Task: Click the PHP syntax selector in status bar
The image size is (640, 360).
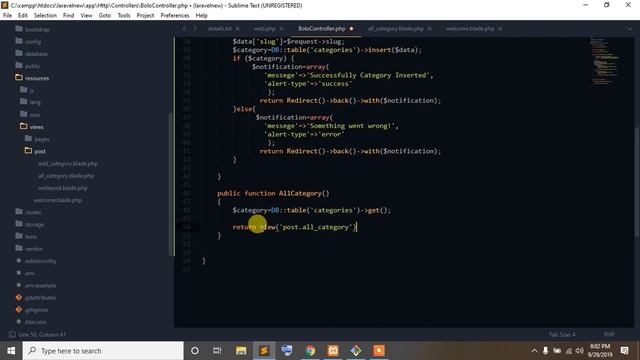Action: (609, 334)
